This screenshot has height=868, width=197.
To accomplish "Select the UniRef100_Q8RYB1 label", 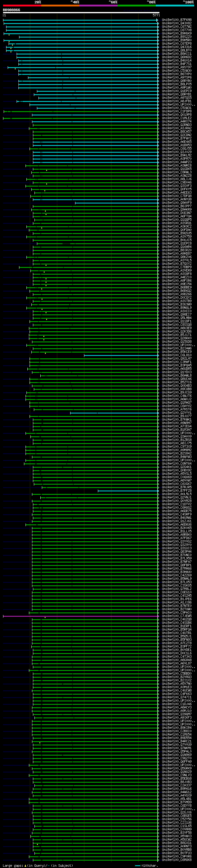I will tap(177, 94).
